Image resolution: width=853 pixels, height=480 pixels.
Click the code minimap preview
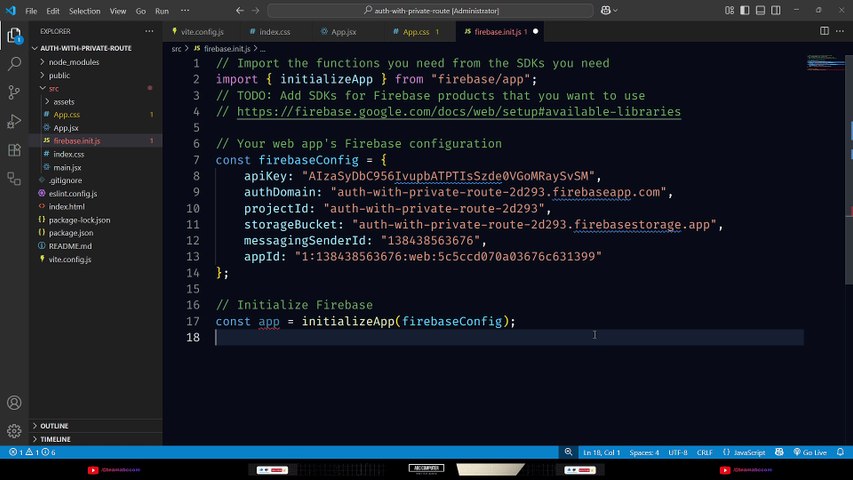[825, 63]
